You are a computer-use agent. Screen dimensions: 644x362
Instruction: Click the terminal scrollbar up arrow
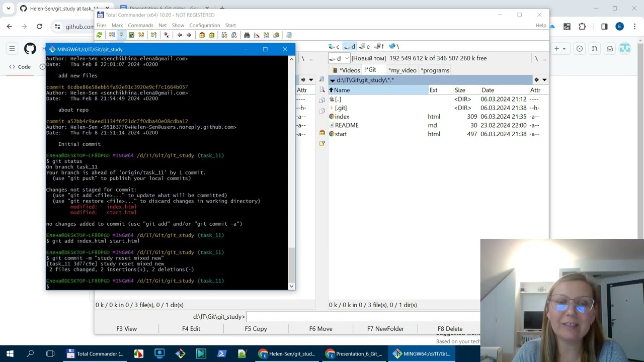(x=291, y=59)
